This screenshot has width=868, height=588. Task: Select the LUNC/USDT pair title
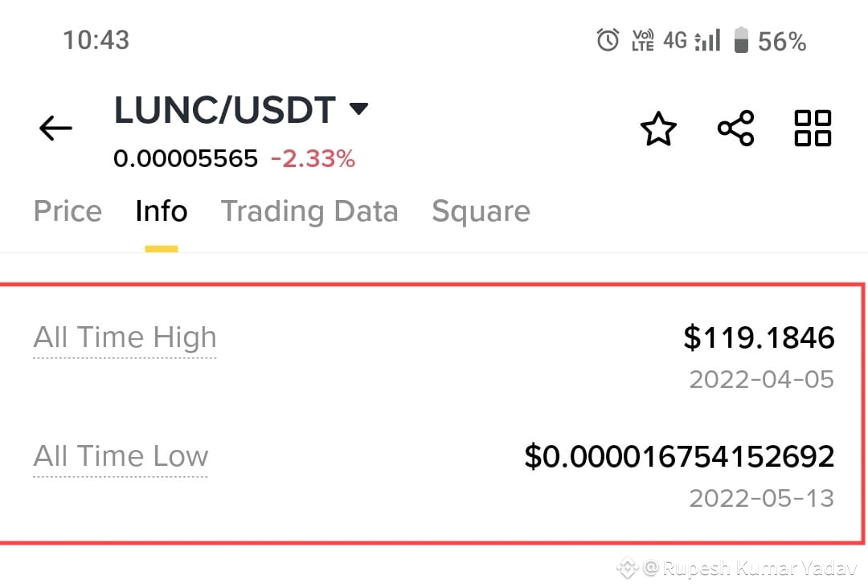click(225, 109)
